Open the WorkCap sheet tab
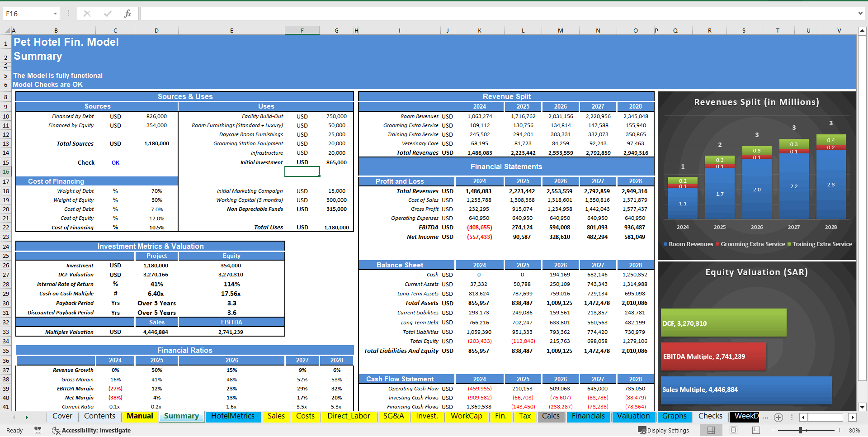 466,416
